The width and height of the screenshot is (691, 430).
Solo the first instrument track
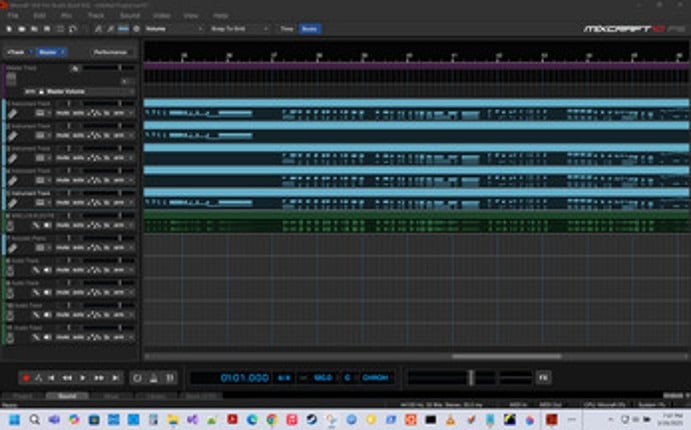77,114
